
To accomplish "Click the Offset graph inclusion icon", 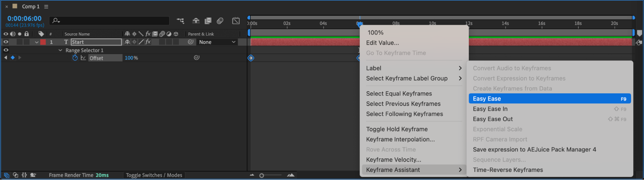I will (x=83, y=58).
